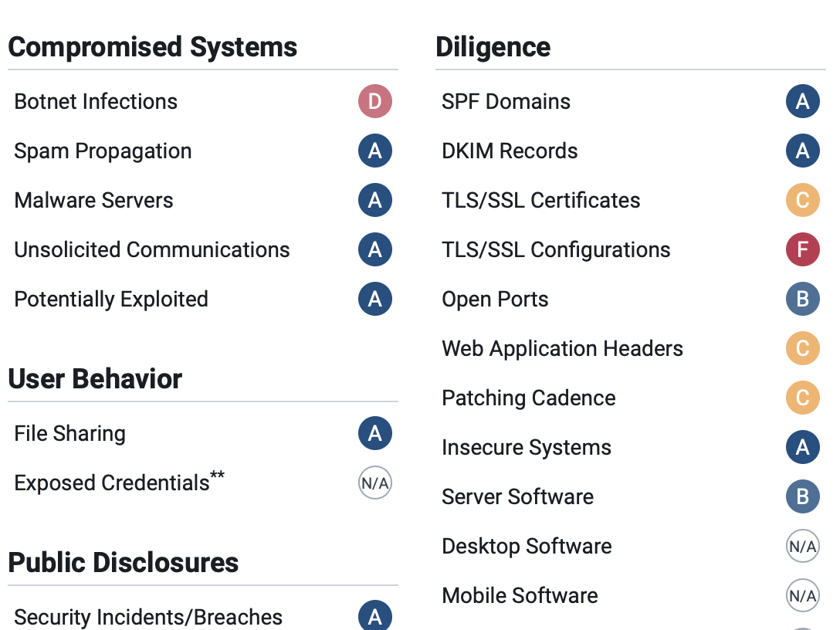Click the F badge beside TLS/SSL Configurations
This screenshot has width=840, height=630.
802,249
